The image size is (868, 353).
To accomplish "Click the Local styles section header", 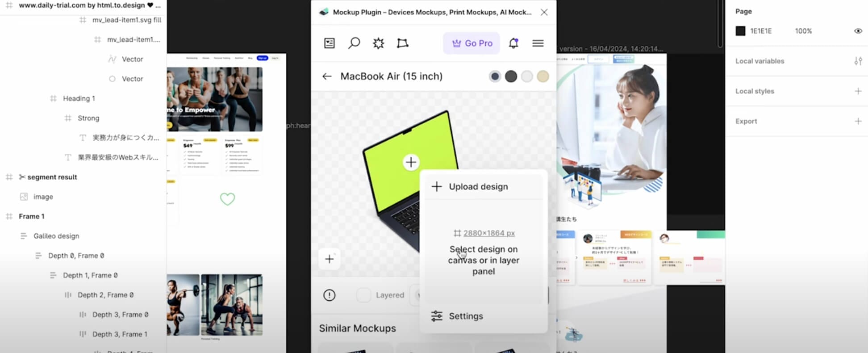I will point(755,91).
